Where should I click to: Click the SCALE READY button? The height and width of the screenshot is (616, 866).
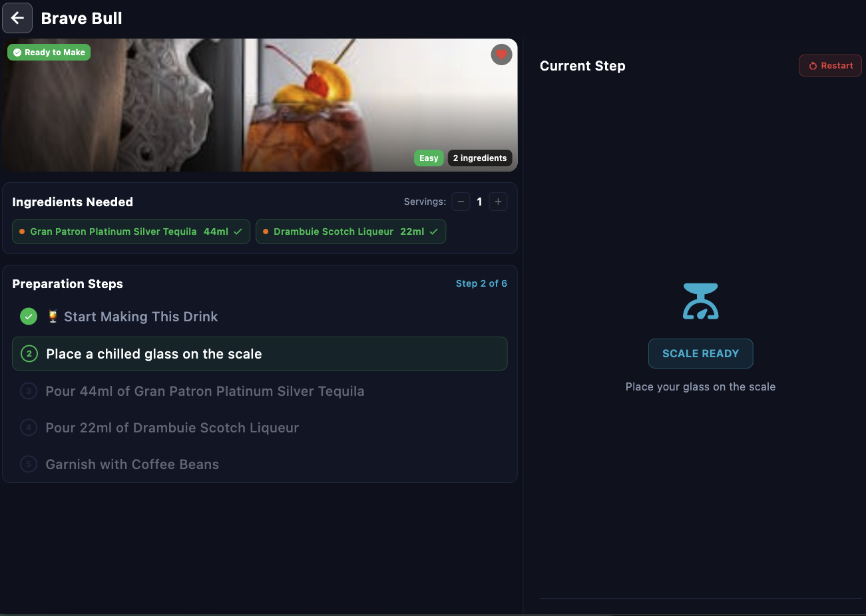(700, 354)
